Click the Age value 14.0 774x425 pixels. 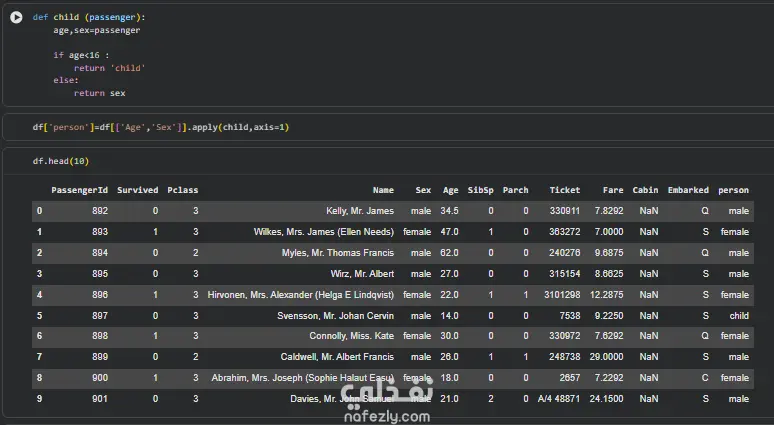pos(449,316)
